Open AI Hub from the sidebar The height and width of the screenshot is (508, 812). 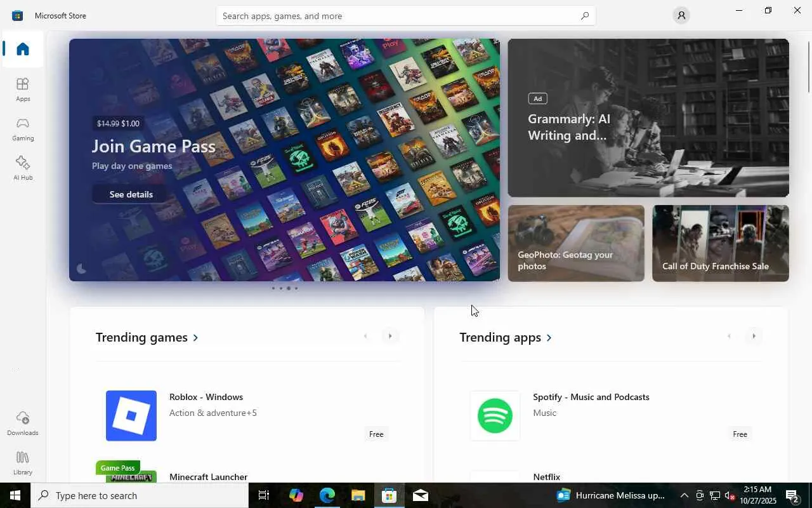coord(23,168)
